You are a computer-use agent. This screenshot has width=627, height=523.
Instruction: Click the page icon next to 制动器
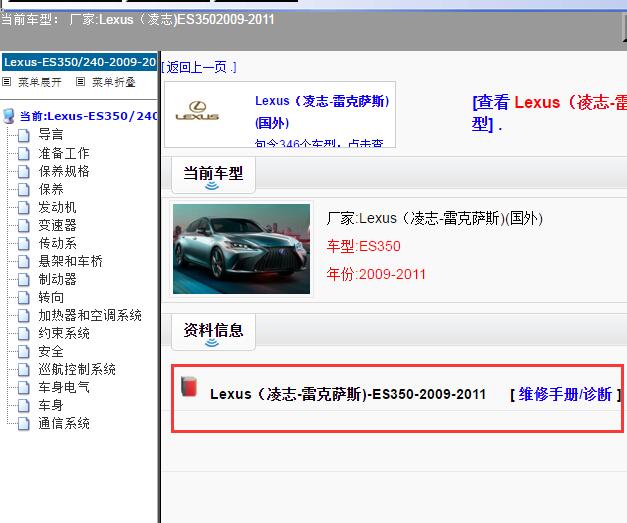pos(24,279)
